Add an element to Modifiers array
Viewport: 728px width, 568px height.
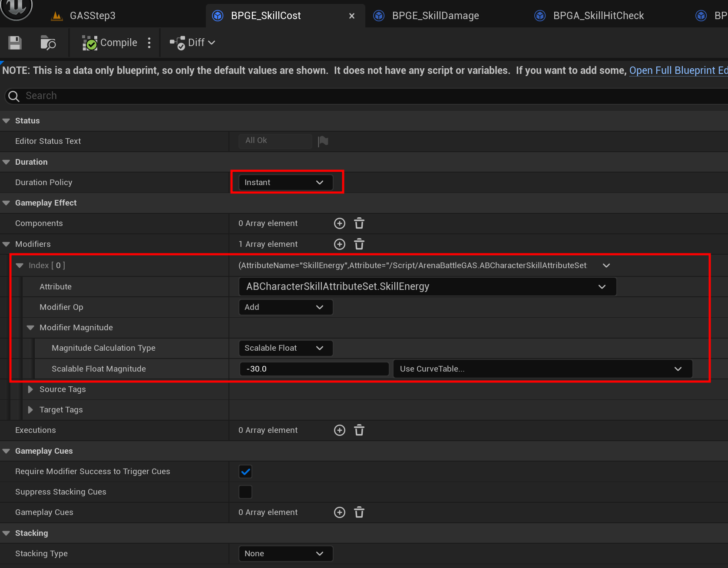[340, 244]
